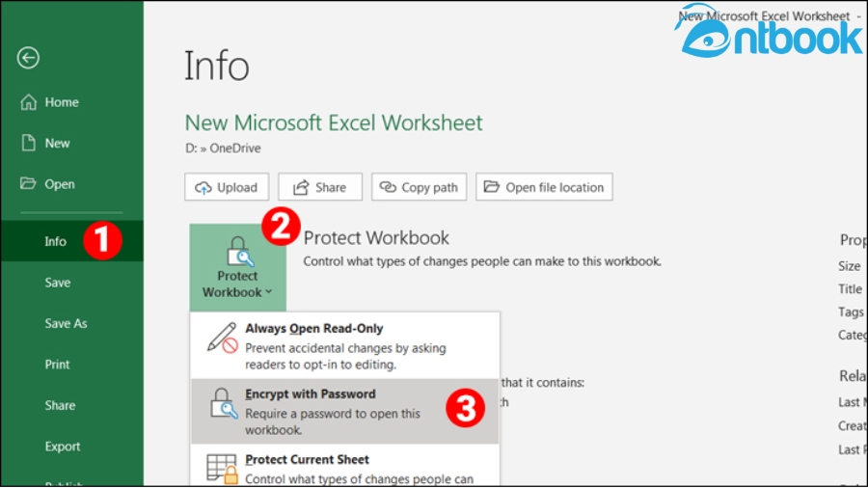Image resolution: width=868 pixels, height=488 pixels.
Task: Click the Open folder icon in sidebar
Action: pyautogui.click(x=28, y=183)
